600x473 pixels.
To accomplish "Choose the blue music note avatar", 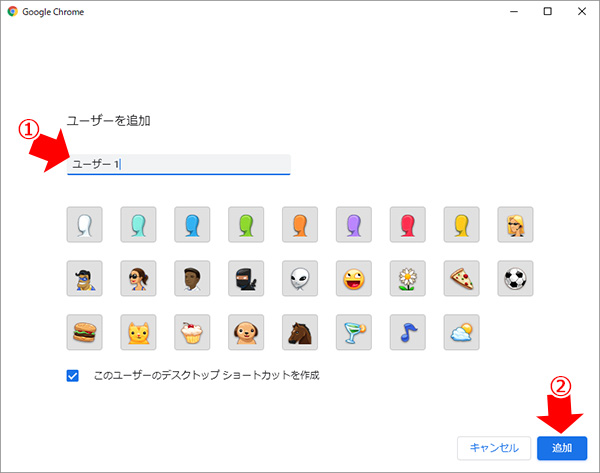I will 408,329.
